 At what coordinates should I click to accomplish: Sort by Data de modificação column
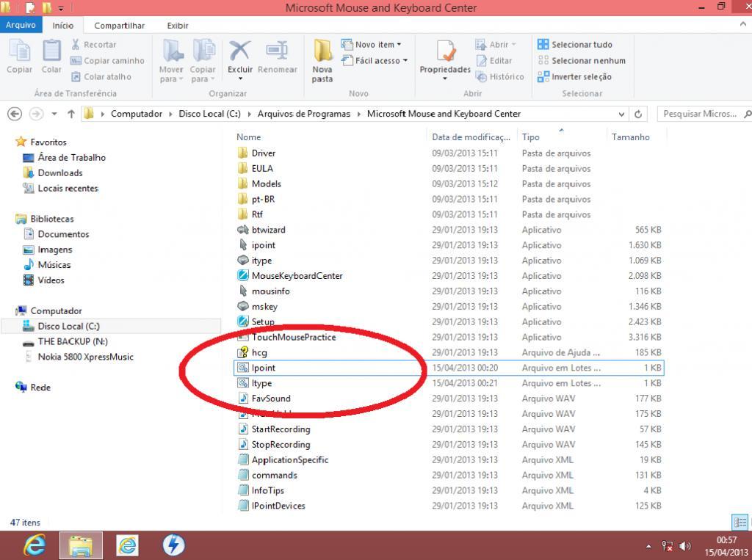(x=471, y=137)
